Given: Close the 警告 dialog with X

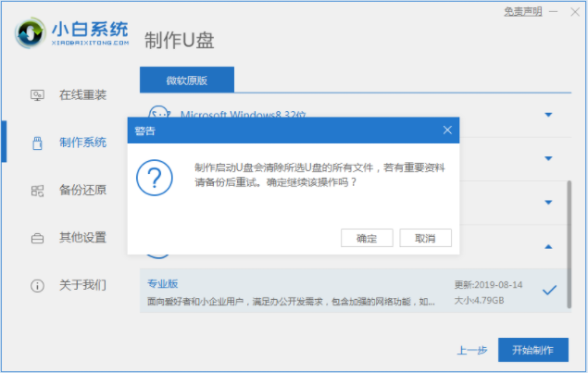Looking at the screenshot, I should coord(448,131).
